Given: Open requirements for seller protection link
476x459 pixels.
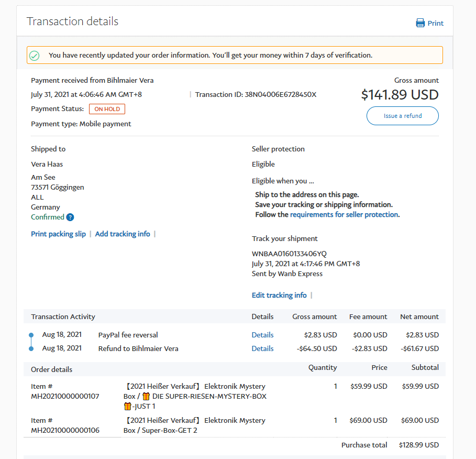Looking at the screenshot, I should pyautogui.click(x=344, y=215).
